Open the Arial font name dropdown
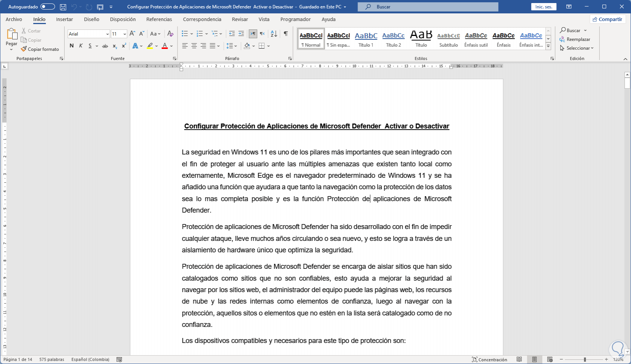This screenshot has height=364, width=631. pos(107,34)
